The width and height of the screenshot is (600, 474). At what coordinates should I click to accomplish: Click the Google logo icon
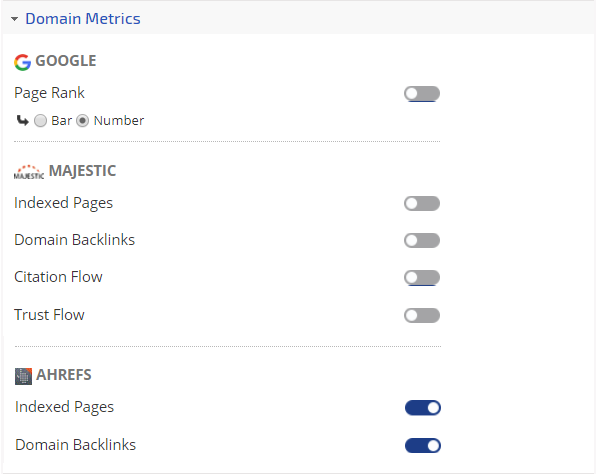point(22,62)
